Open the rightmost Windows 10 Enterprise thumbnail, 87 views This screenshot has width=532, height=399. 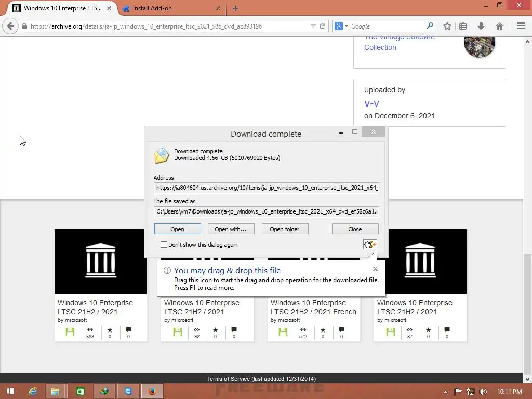point(427,261)
